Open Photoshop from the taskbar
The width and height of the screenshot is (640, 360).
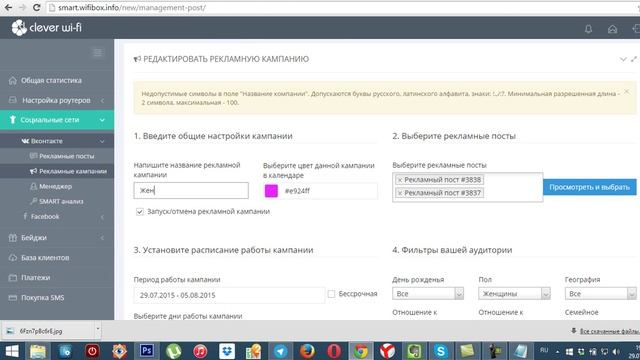pos(146,351)
